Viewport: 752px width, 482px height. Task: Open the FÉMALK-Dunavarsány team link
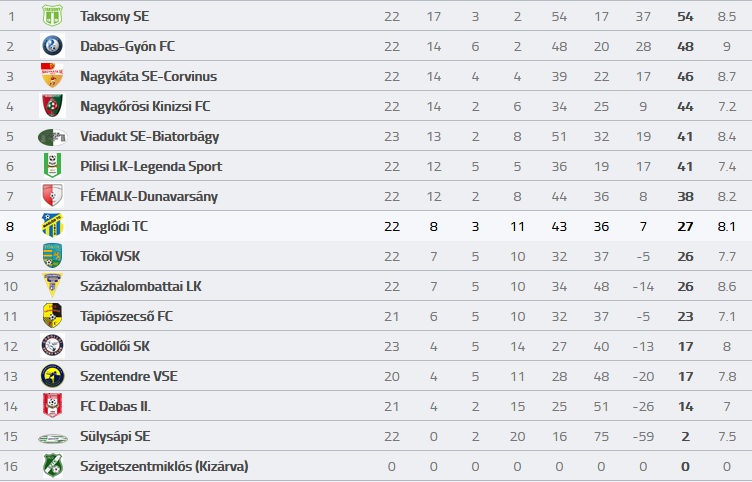pyautogui.click(x=149, y=196)
